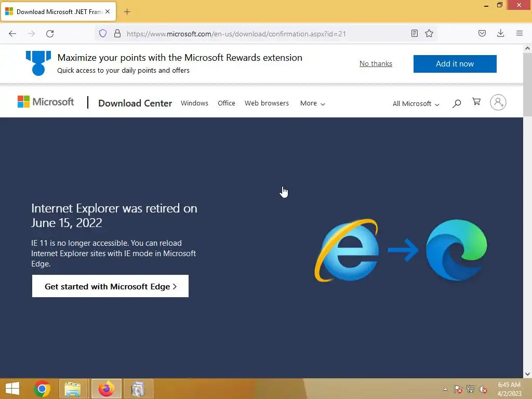532x399 pixels.
Task: Click the address bar URL field
Action: coord(267,34)
